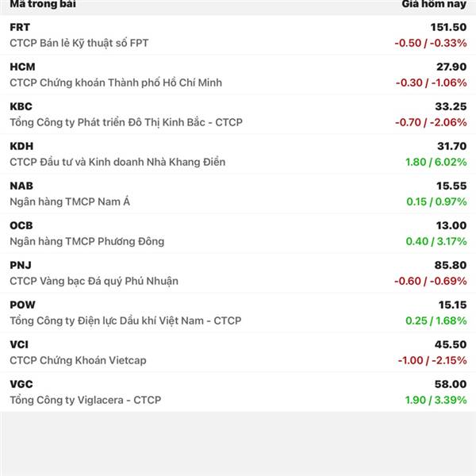This screenshot has height=476, width=476.
Task: Open the VCI stock ticker
Action: pyautogui.click(x=19, y=344)
